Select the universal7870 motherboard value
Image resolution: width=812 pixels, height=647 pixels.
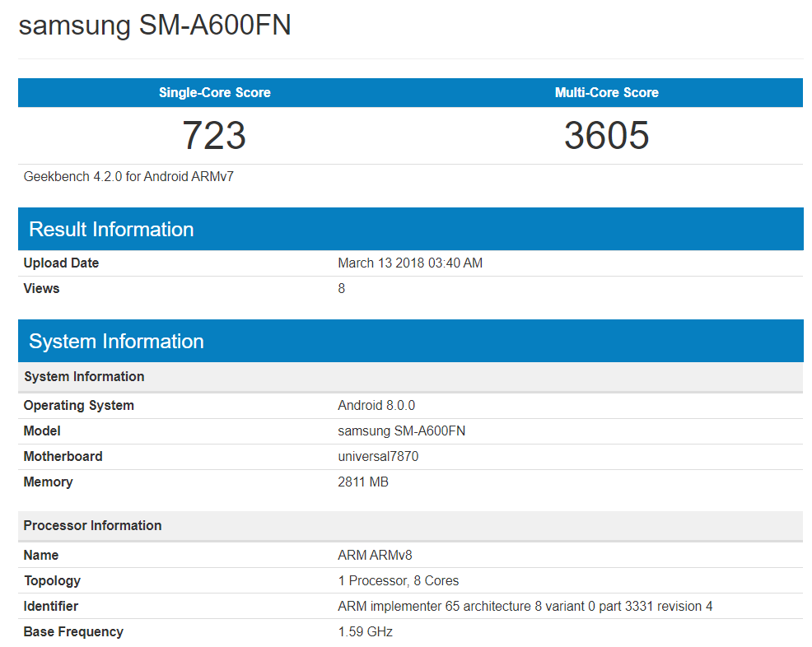(x=378, y=457)
